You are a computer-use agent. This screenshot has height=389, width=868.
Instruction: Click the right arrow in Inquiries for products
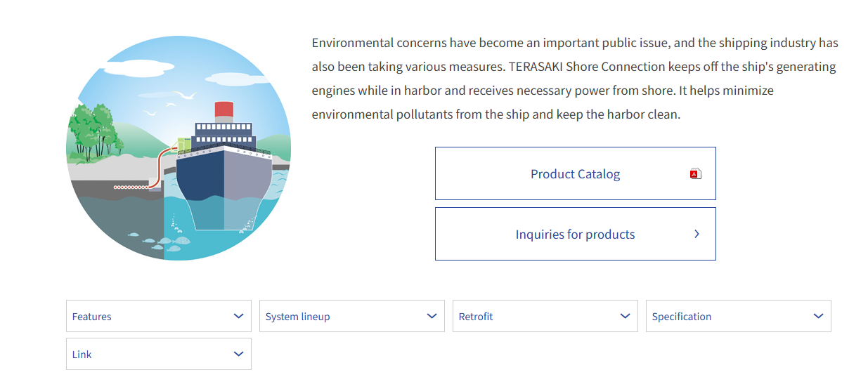[697, 234]
